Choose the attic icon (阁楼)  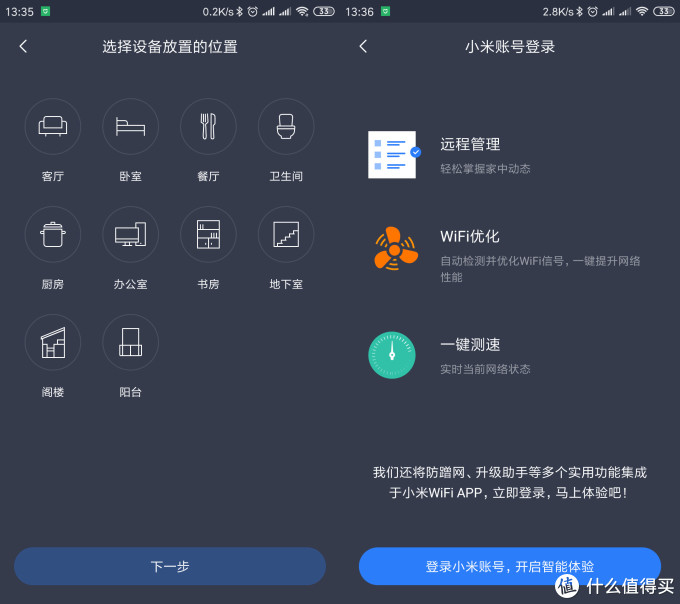52,342
